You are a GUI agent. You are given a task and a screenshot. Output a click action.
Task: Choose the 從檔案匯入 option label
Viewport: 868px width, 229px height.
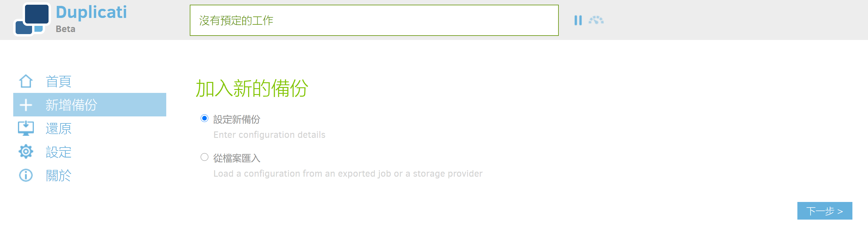[x=237, y=158]
